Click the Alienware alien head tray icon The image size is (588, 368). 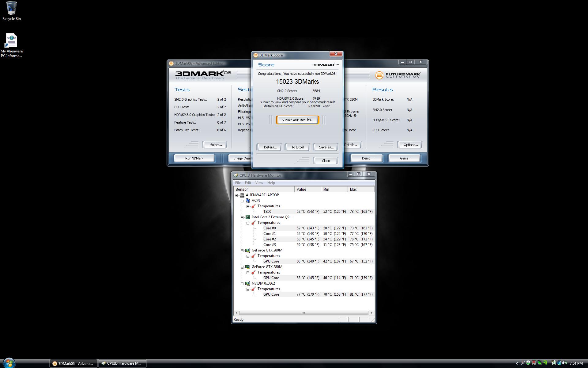[528, 363]
